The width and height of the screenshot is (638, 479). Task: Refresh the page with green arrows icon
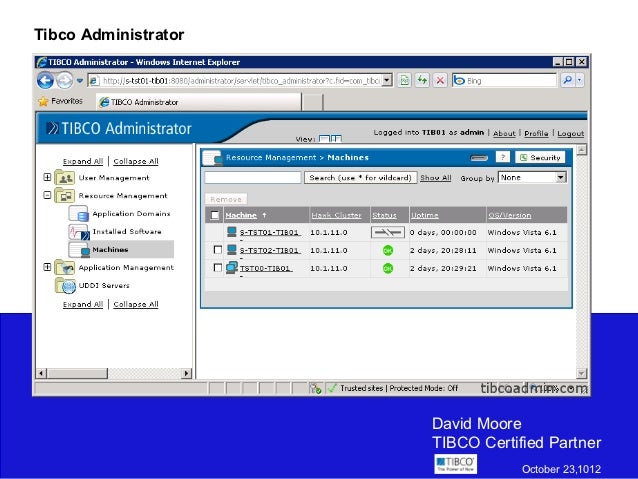(x=422, y=80)
